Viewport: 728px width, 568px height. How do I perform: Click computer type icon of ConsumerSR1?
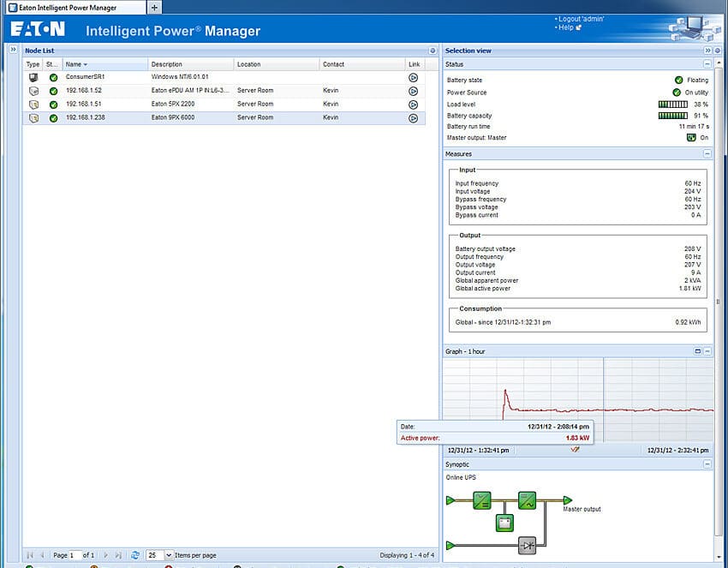pos(33,77)
